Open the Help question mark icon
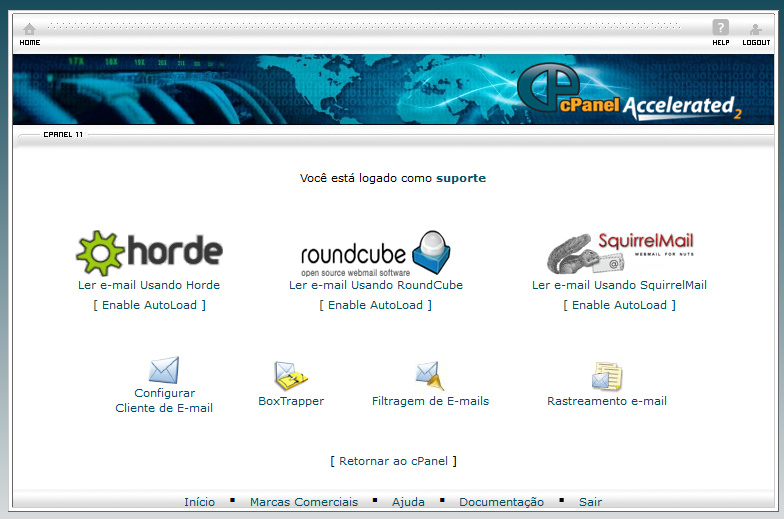The height and width of the screenshot is (519, 784). (x=720, y=29)
